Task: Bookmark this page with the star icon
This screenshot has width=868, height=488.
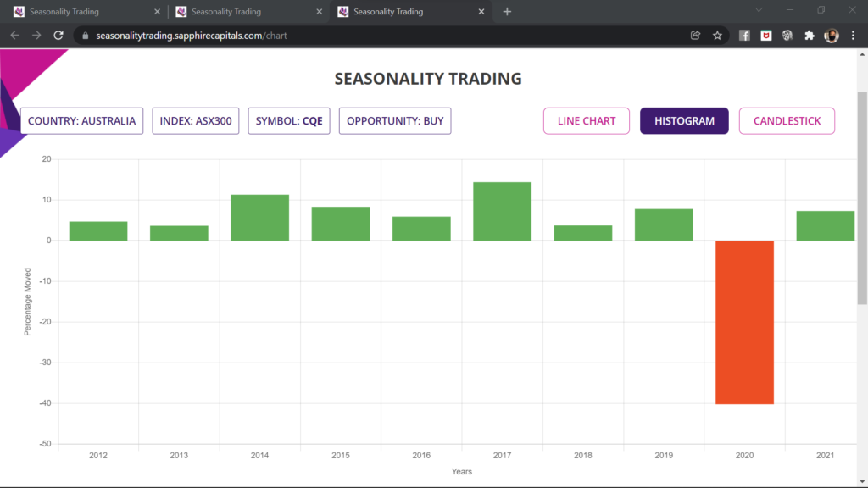Action: (x=717, y=36)
